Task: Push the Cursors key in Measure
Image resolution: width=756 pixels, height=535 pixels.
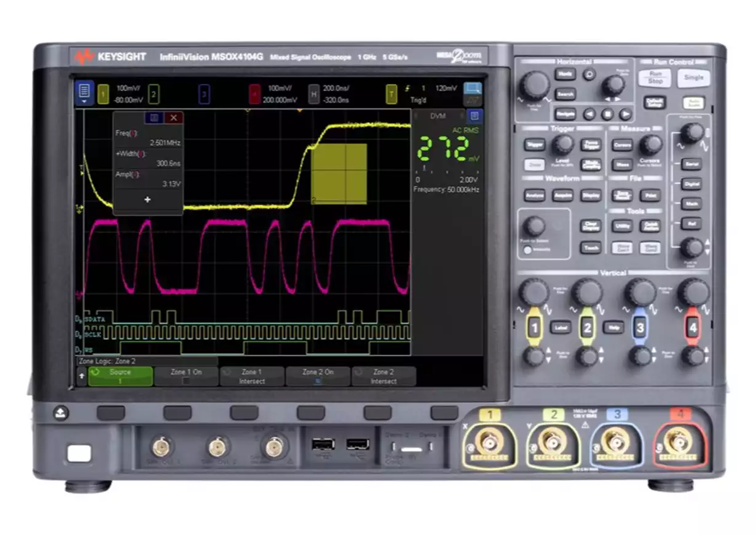Action: [x=622, y=145]
